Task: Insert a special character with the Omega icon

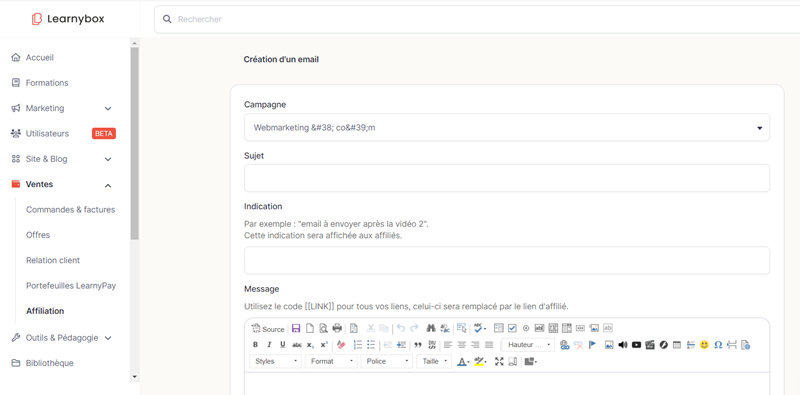Action: tap(718, 345)
